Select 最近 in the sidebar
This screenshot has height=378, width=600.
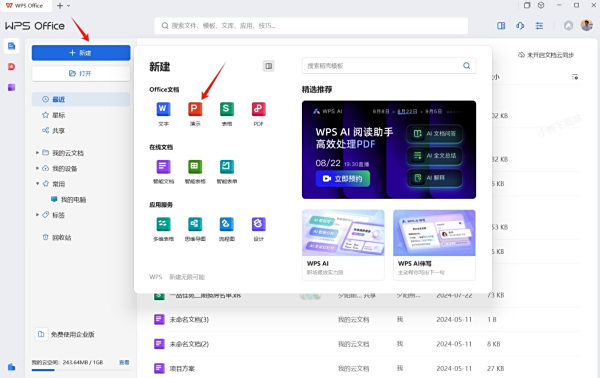click(x=81, y=99)
